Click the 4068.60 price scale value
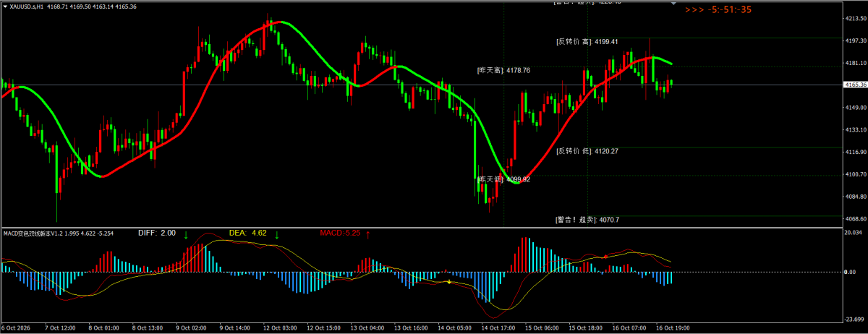Screen dimensions: 868x334 click(856, 219)
